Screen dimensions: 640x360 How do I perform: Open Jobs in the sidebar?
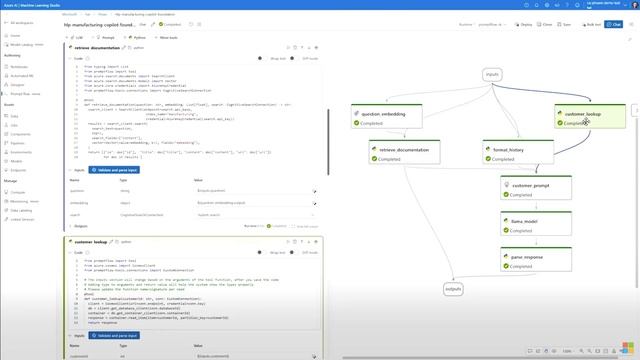[x=14, y=125]
